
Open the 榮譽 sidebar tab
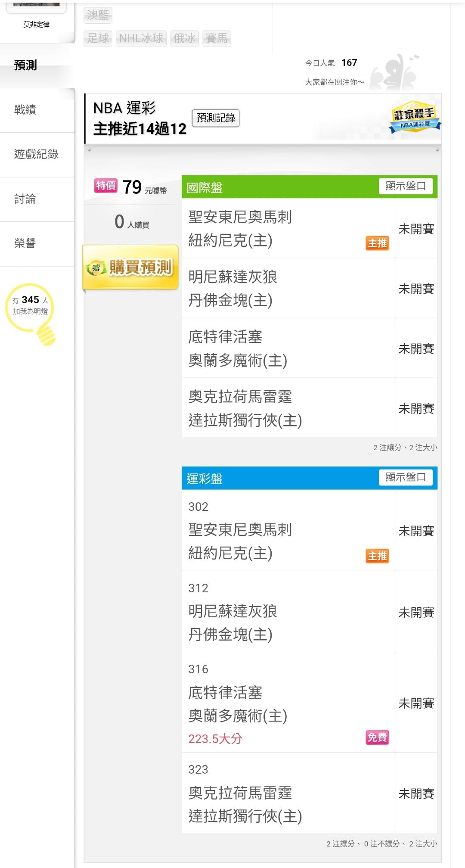point(25,243)
